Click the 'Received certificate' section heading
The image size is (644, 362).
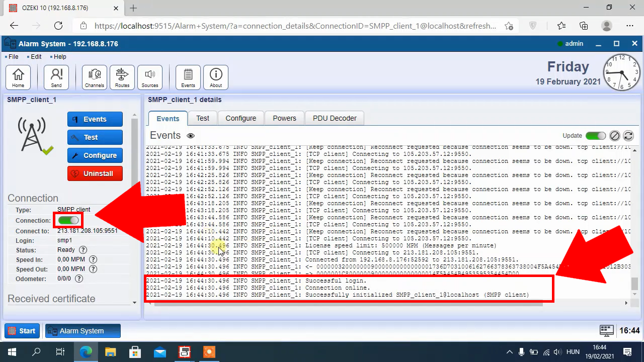pos(51,299)
